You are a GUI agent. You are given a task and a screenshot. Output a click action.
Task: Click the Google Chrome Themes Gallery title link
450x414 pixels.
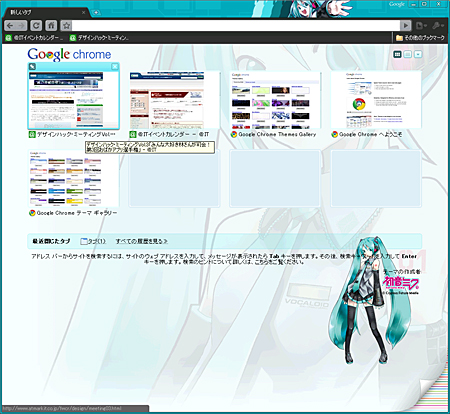[277, 134]
